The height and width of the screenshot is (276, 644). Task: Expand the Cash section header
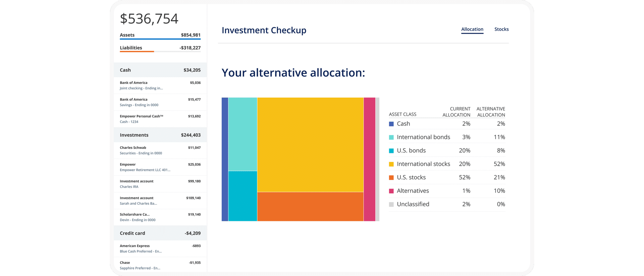(160, 70)
